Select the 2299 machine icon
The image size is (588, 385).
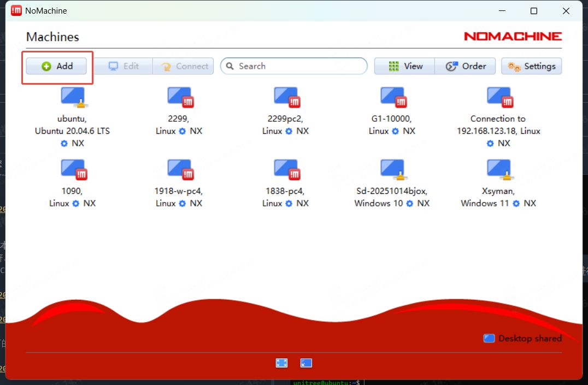[180, 97]
